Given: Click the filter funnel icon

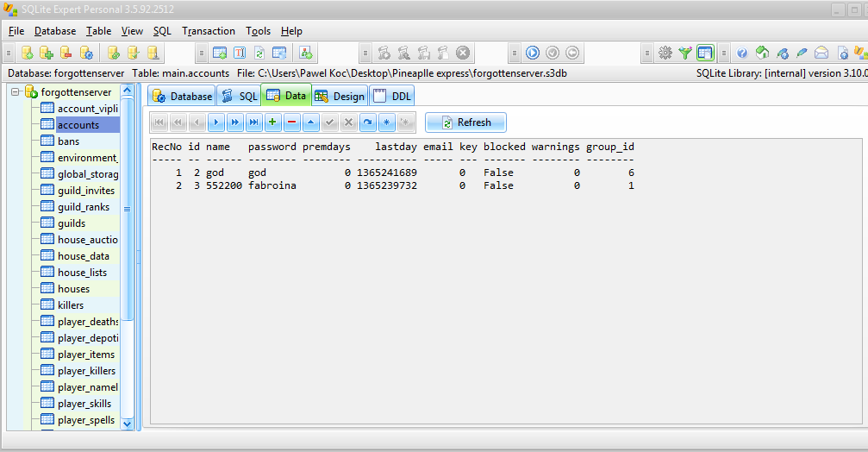Looking at the screenshot, I should (x=685, y=53).
